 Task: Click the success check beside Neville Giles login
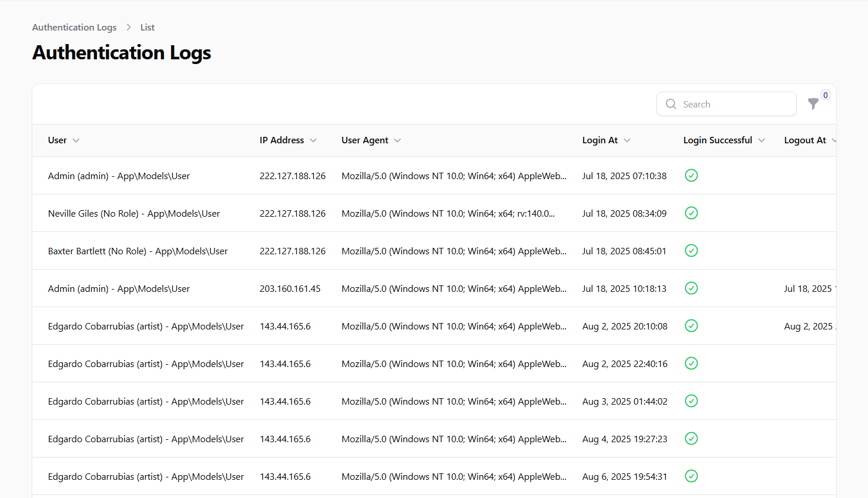(x=691, y=213)
